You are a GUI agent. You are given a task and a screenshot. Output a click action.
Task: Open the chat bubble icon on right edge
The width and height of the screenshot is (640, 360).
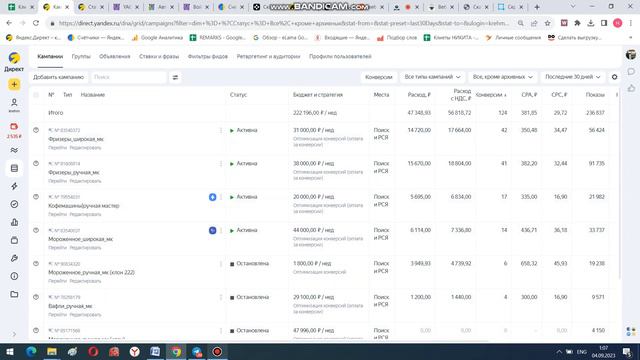631,71
